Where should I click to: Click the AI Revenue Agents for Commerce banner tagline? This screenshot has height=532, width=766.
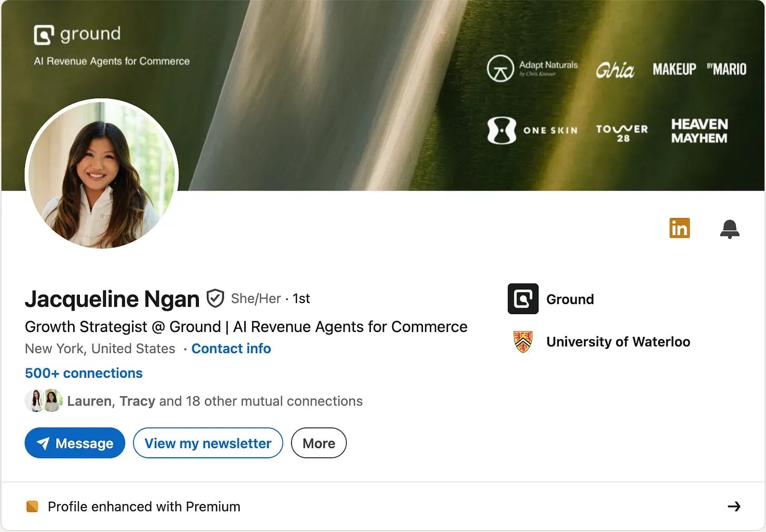click(x=112, y=61)
